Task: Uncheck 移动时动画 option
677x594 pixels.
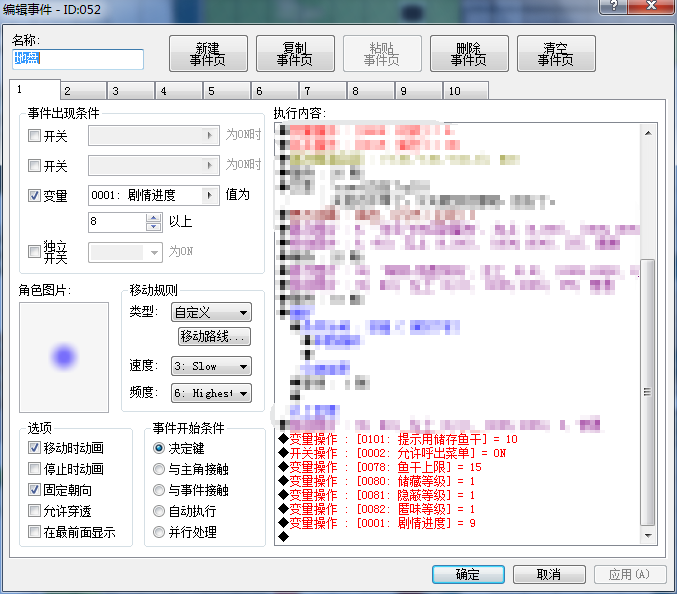Action: click(34, 448)
